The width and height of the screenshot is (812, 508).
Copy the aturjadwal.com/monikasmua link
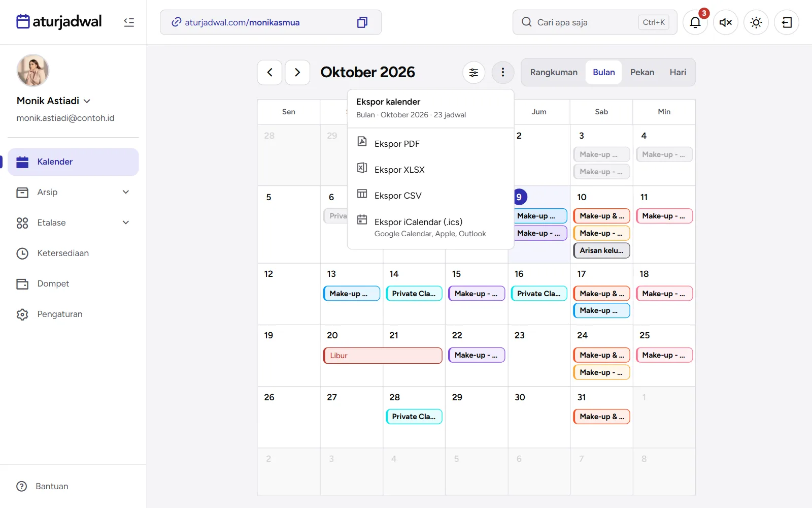click(x=362, y=22)
